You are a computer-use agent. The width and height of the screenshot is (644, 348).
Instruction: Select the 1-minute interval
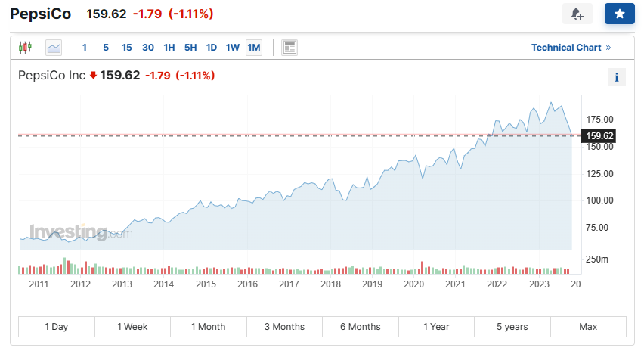(x=85, y=48)
